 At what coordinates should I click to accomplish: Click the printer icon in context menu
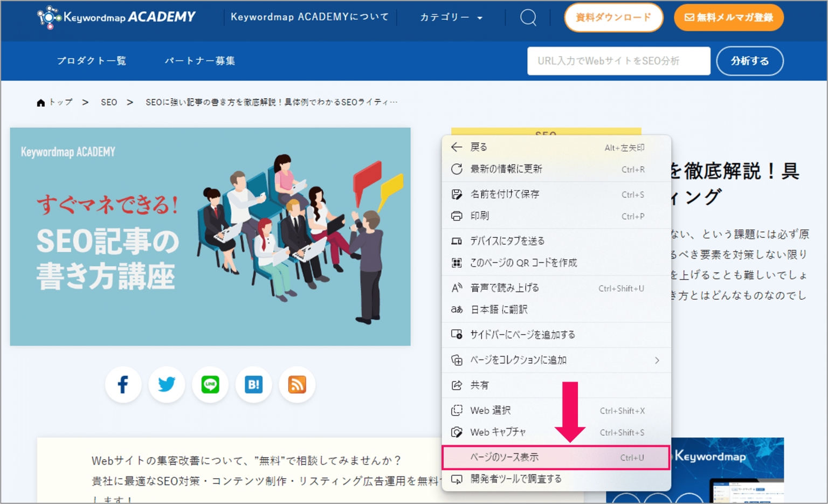pos(457,216)
